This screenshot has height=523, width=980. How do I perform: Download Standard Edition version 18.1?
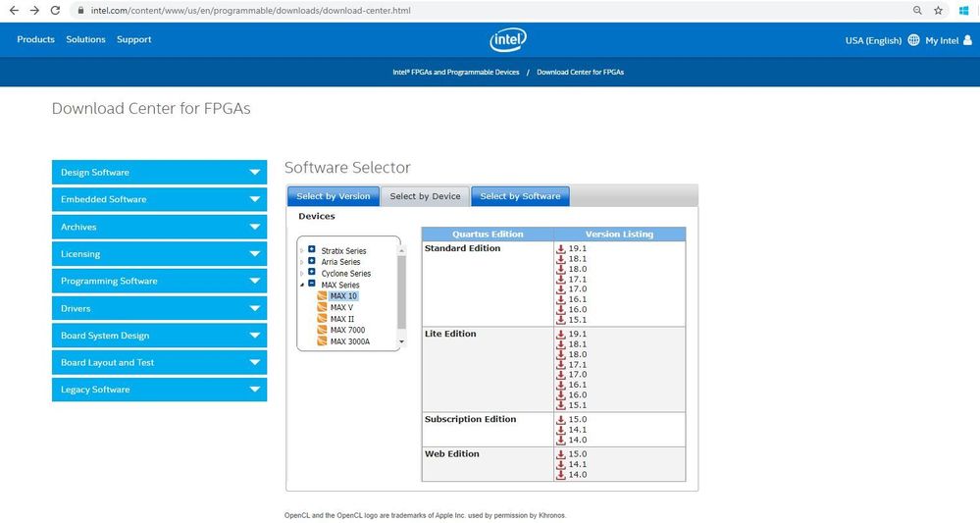[571, 259]
